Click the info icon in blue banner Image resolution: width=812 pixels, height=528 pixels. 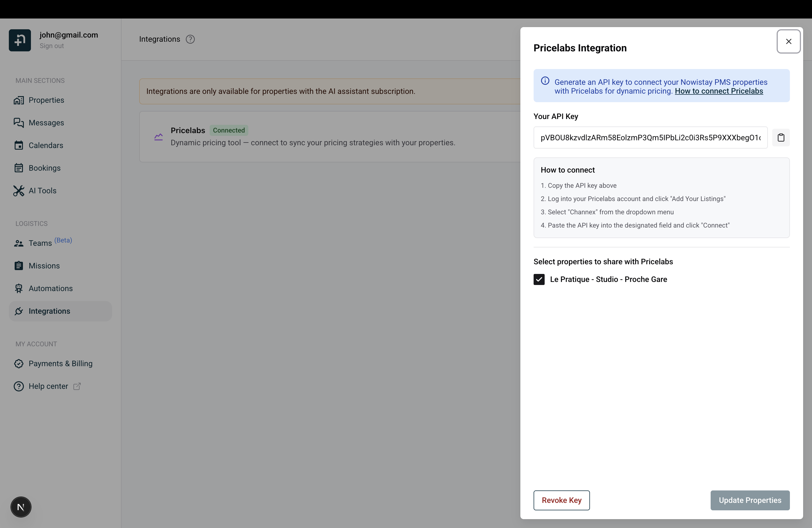tap(545, 81)
